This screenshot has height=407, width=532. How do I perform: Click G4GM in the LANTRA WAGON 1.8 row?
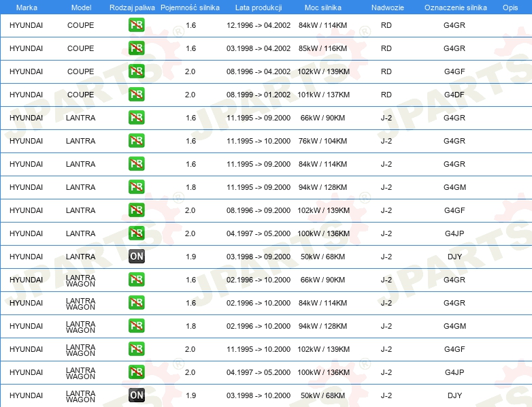454,326
